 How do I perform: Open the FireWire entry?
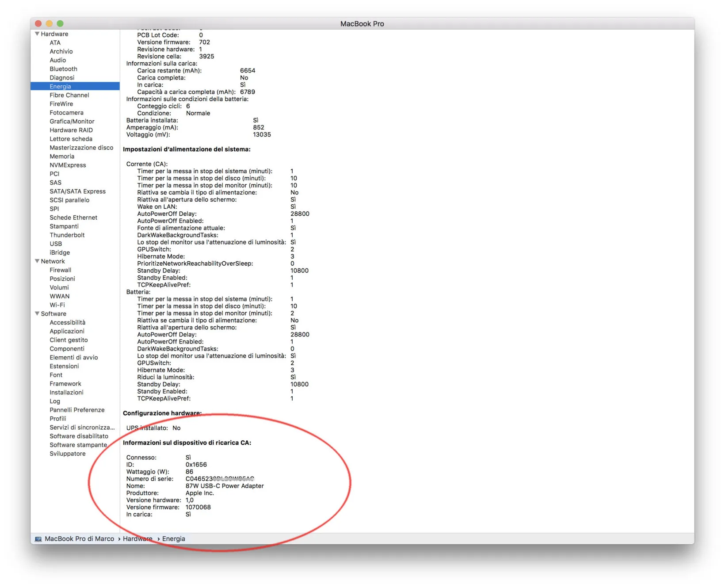[x=61, y=104]
